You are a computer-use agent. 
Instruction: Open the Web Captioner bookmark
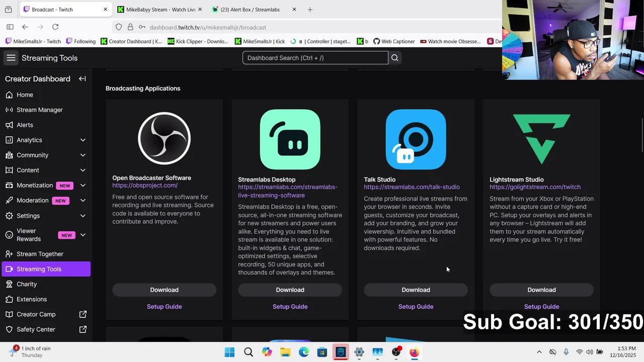[x=394, y=41]
